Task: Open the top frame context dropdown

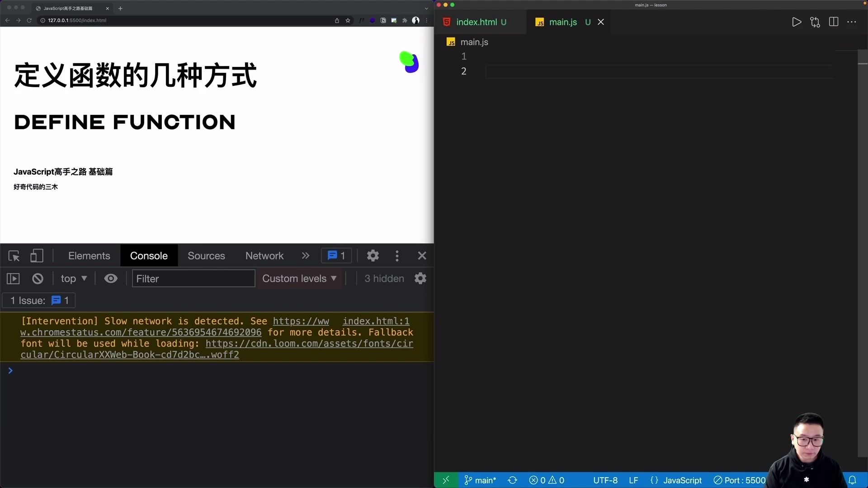Action: (x=74, y=278)
